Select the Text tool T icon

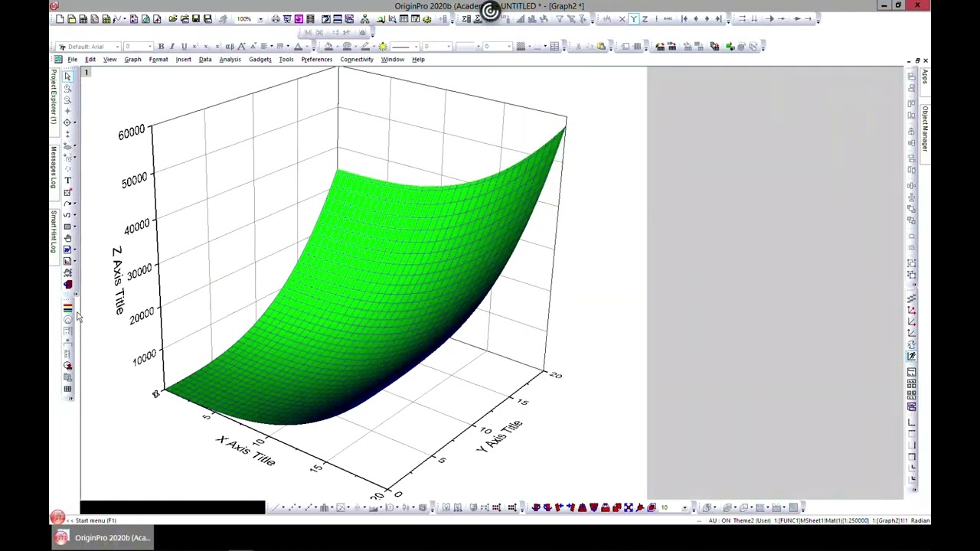click(x=67, y=181)
